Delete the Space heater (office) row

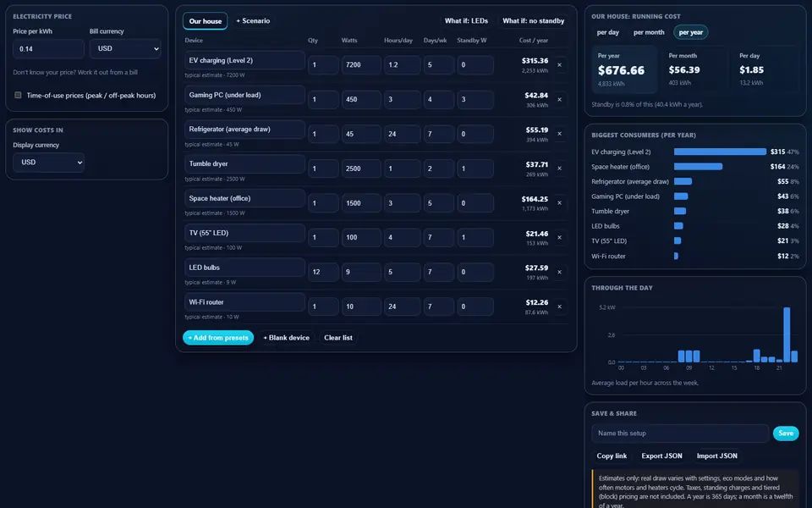559,203
